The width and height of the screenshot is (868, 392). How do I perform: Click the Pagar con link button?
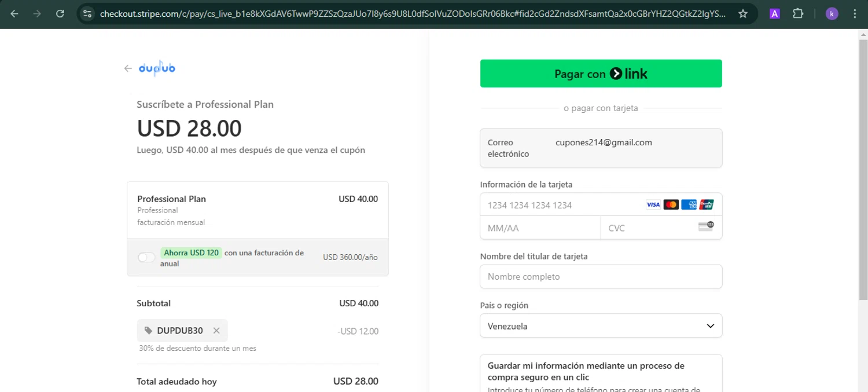click(601, 74)
